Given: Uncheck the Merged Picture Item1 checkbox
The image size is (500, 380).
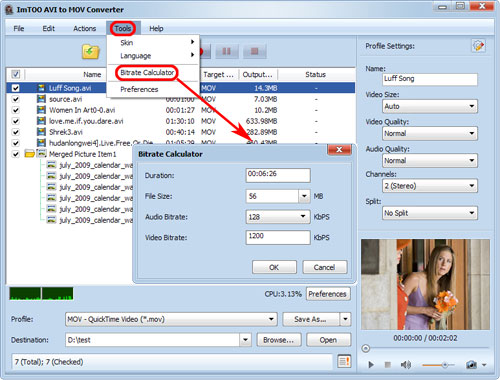Looking at the screenshot, I should [16, 154].
